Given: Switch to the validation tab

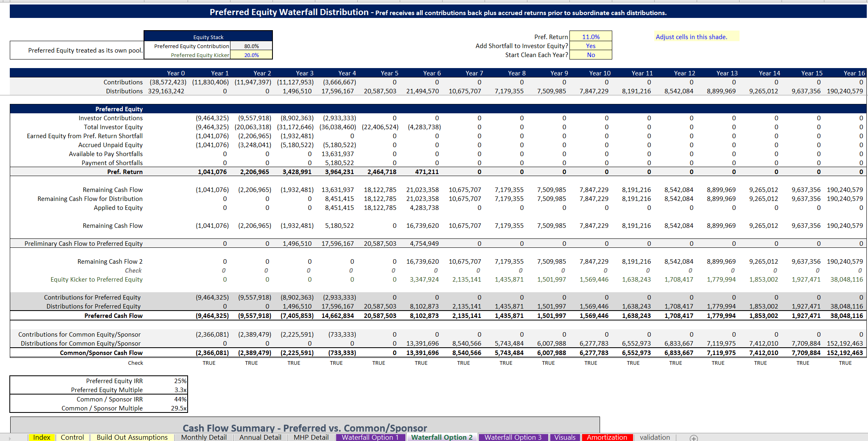Looking at the screenshot, I should pyautogui.click(x=655, y=437).
